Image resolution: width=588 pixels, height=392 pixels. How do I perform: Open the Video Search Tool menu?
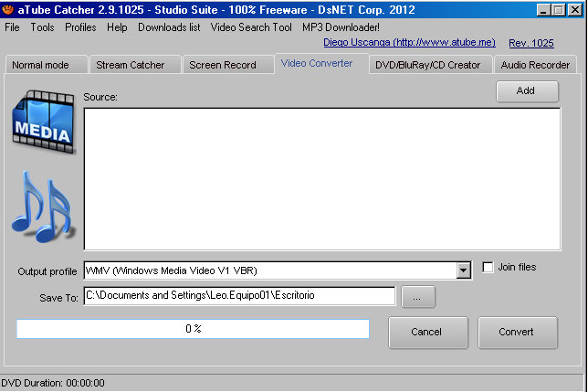click(251, 27)
